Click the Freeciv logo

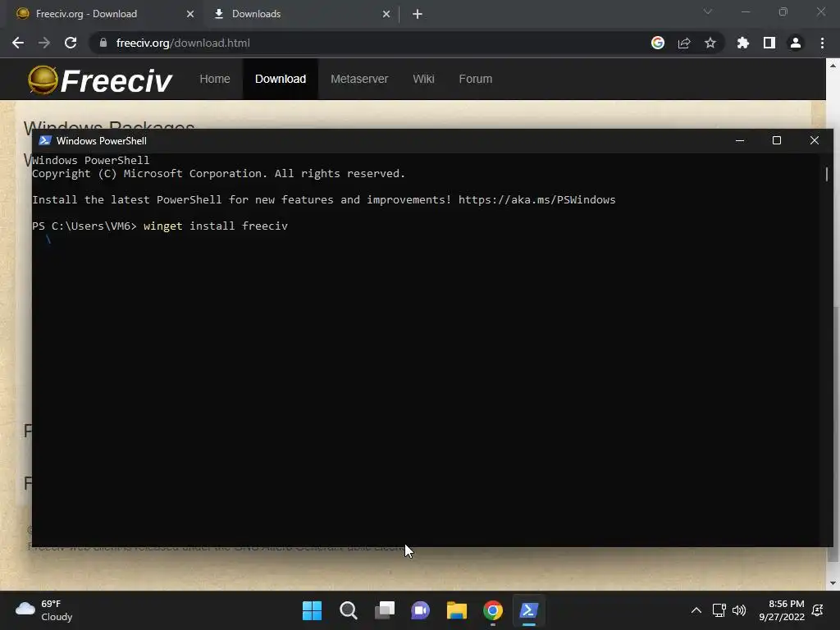pyautogui.click(x=100, y=80)
